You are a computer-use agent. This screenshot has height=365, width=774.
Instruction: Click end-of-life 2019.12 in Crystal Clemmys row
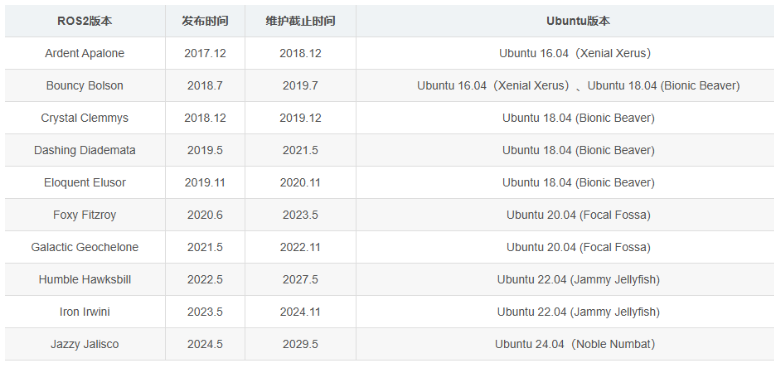pyautogui.click(x=300, y=118)
